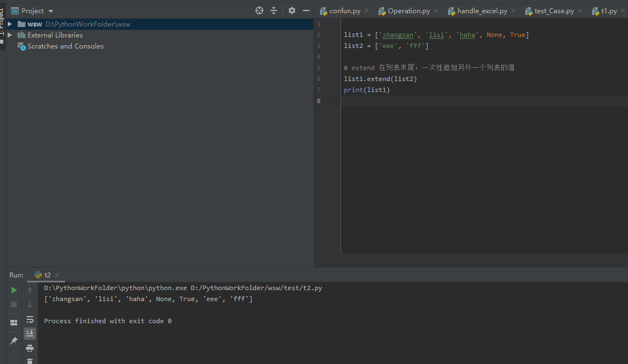Click the list2 assignment on line 3

coord(386,46)
